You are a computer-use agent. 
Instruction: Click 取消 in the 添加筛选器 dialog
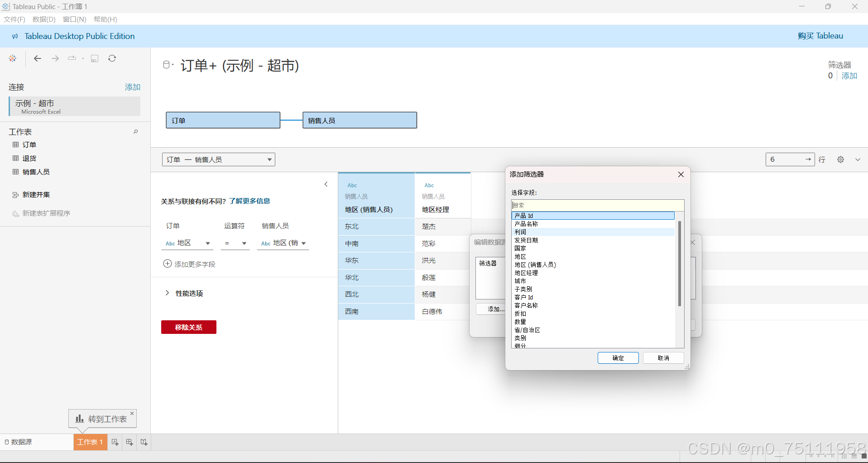point(663,358)
